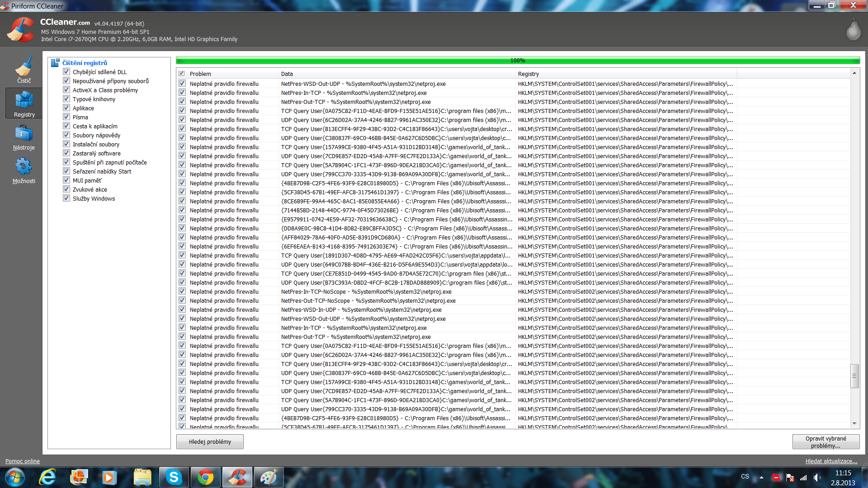Select Soubory nápovědy label

click(96, 135)
